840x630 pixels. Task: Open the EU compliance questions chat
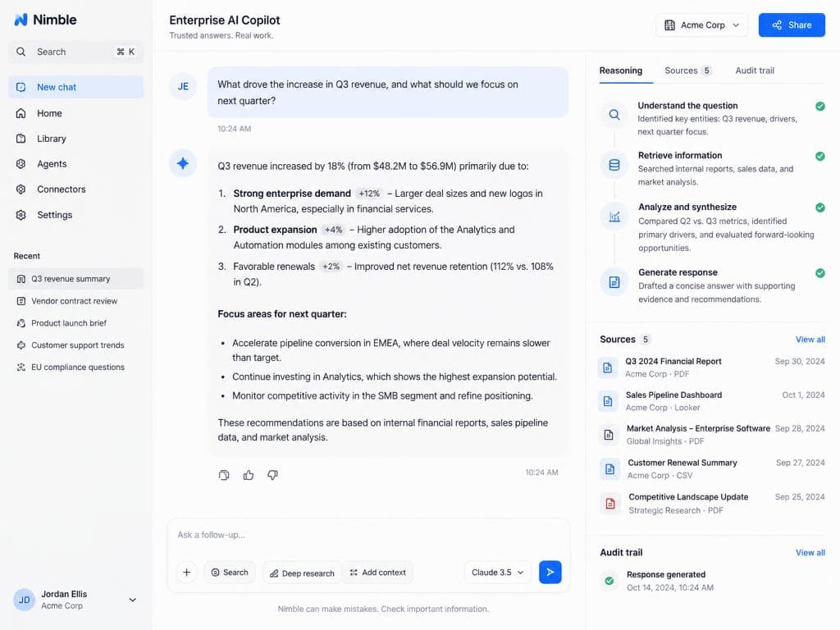point(76,367)
